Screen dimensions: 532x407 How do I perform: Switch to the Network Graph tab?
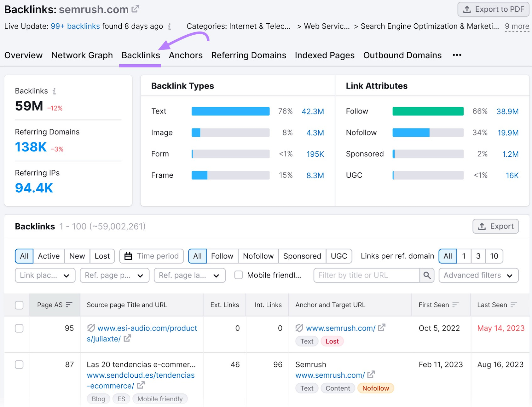82,55
